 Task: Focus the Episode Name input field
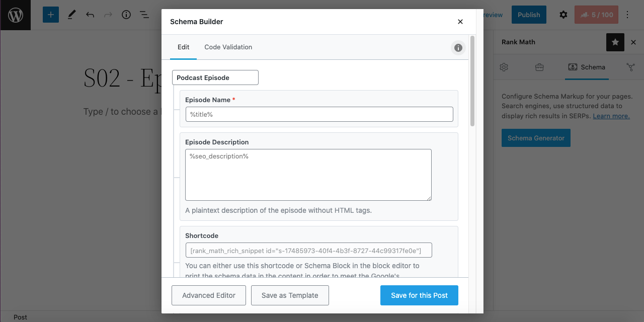click(319, 114)
